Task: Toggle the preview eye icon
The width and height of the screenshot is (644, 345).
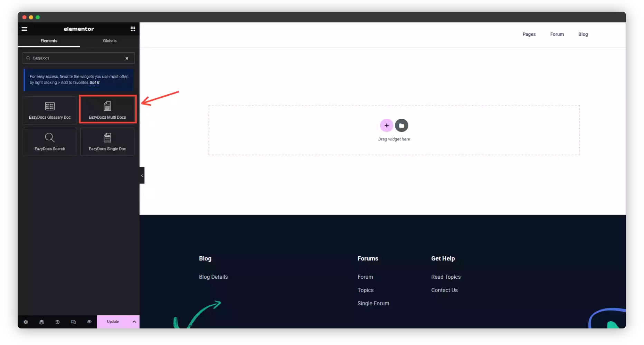Action: coord(89,322)
